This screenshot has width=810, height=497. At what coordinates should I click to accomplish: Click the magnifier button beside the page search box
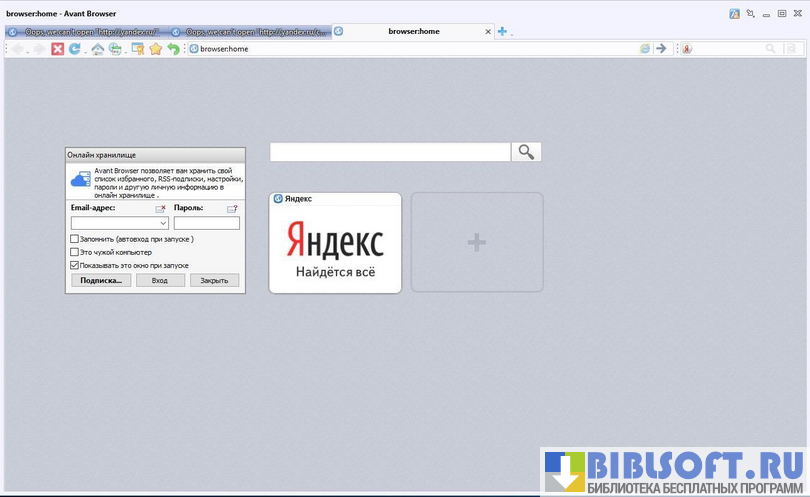click(526, 152)
